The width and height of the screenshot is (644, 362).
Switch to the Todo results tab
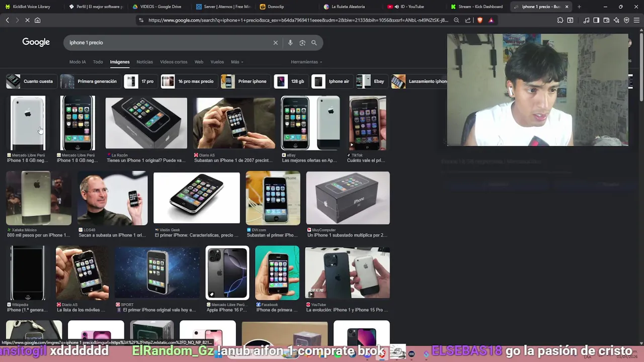98,62
